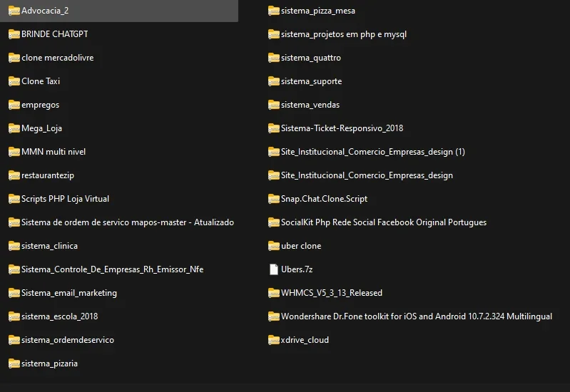
Task: Click the text 'BRINDE CHATGPT'
Action: click(54, 34)
